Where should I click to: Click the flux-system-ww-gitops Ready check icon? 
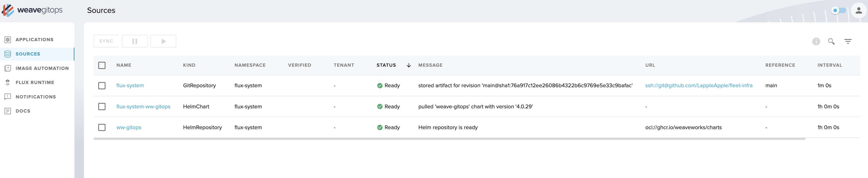[380, 107]
